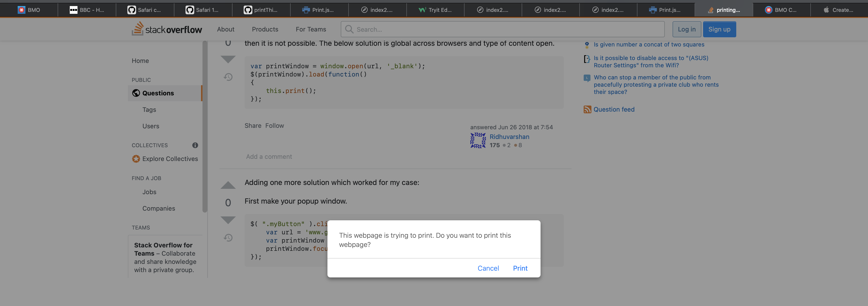Viewport: 868px width, 306px height.
Task: Upvote the 'Adding one more solution' answer
Action: (228, 185)
